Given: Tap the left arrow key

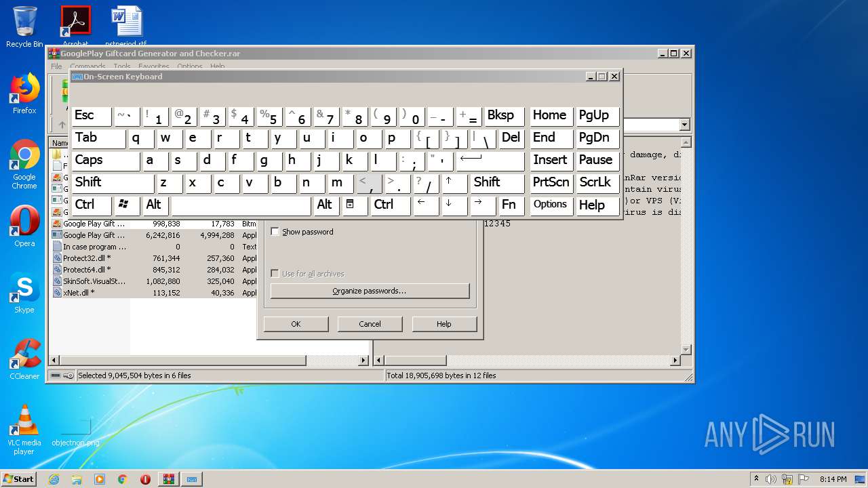Looking at the screenshot, I should [426, 205].
